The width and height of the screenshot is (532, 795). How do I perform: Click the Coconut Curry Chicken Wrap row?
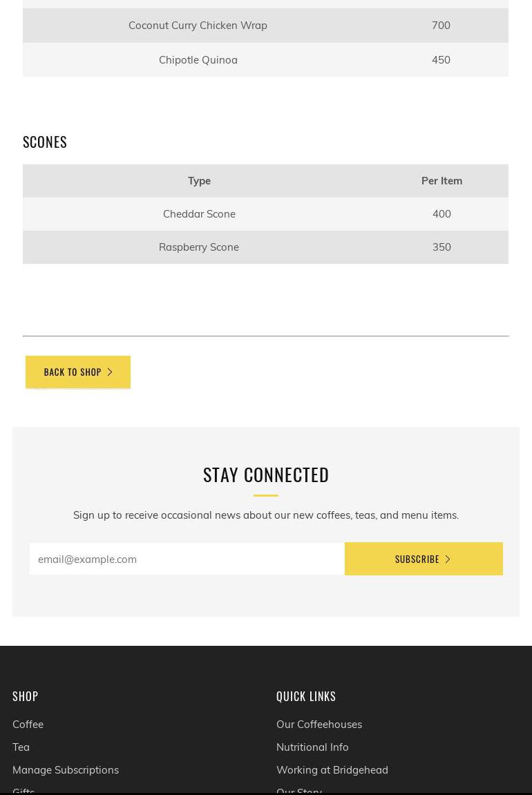[265, 26]
